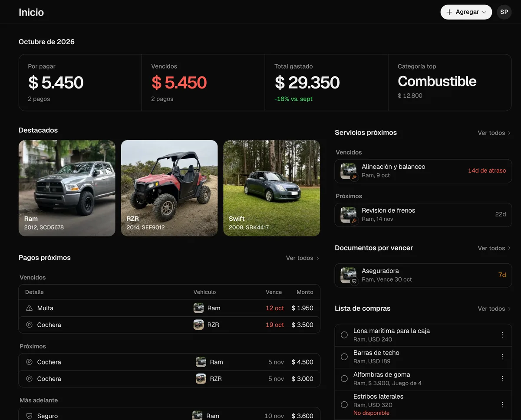Mark Estribos laterales as purchased
This screenshot has width=521, height=420.
tap(344, 404)
